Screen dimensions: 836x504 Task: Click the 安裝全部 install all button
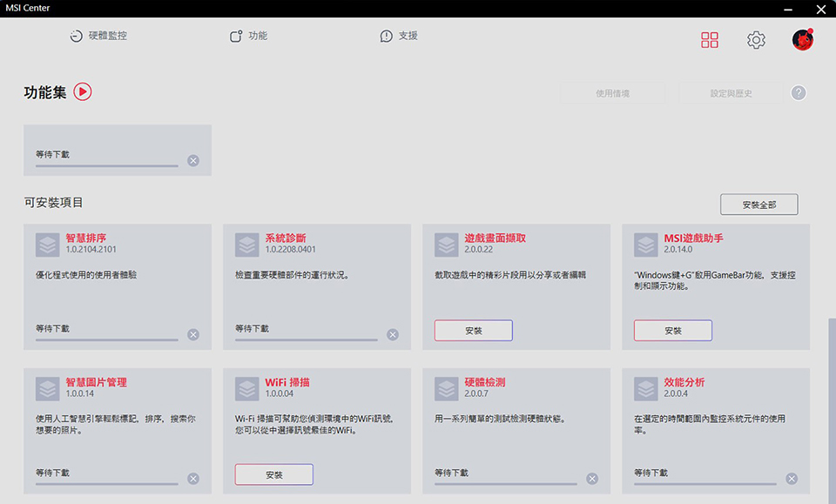tap(759, 205)
